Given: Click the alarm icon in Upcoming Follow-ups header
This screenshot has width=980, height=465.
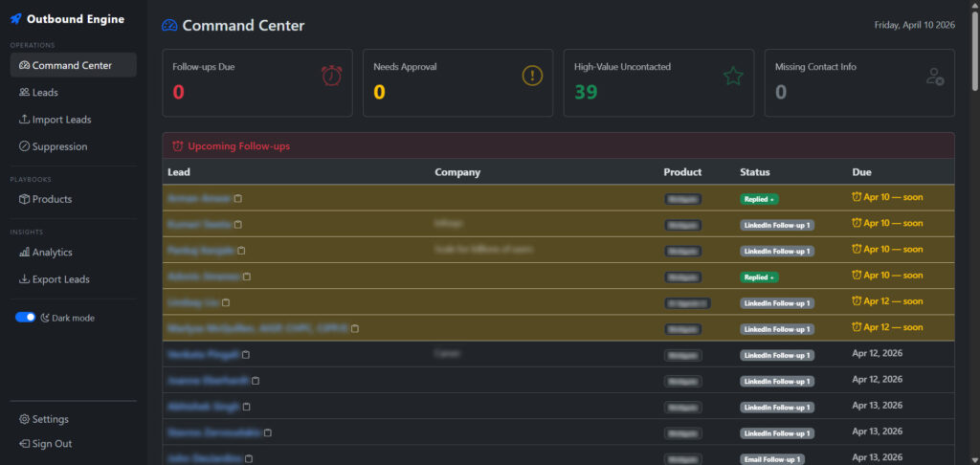Looking at the screenshot, I should [177, 146].
